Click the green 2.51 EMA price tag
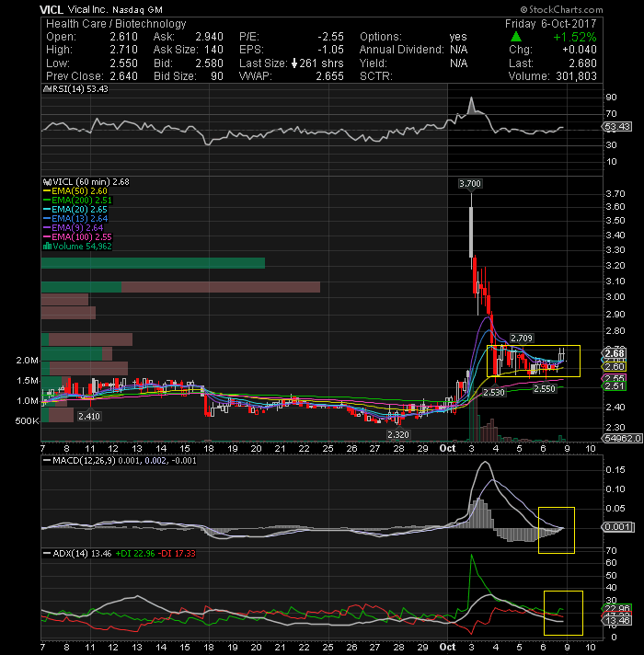Viewport: 644px width, 655px height. pos(615,386)
